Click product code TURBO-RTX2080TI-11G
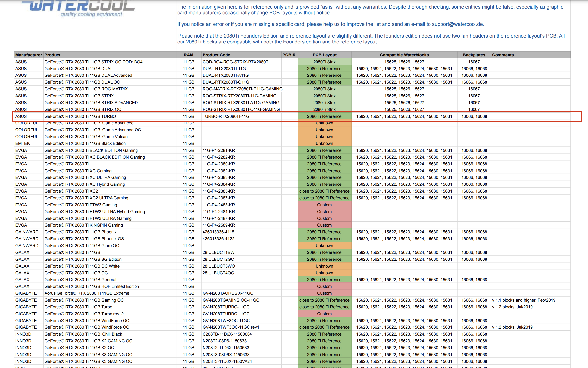The height and width of the screenshot is (368, 588). [226, 116]
